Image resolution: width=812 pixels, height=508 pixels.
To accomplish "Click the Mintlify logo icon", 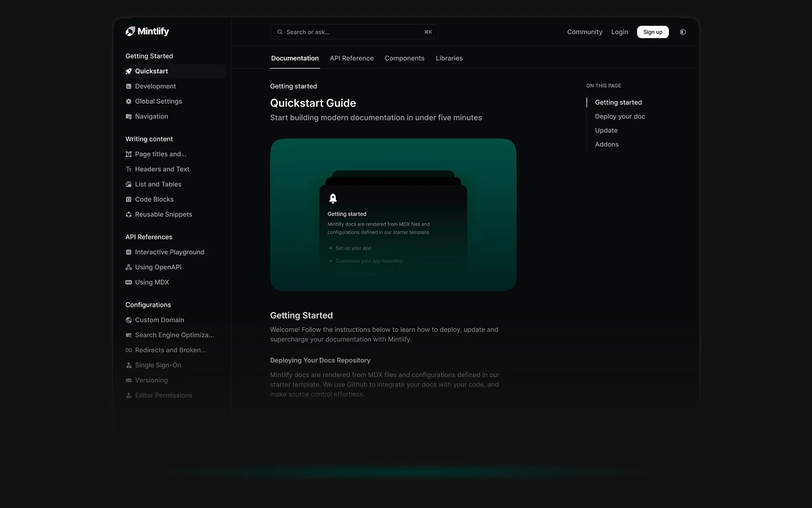I will point(130,31).
